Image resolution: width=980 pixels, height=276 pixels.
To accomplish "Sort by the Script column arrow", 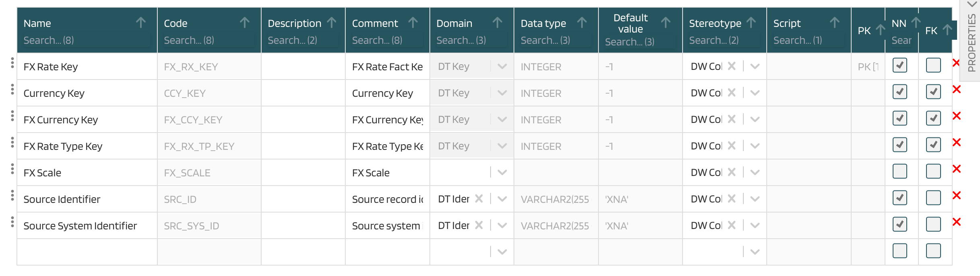I will 835,22.
